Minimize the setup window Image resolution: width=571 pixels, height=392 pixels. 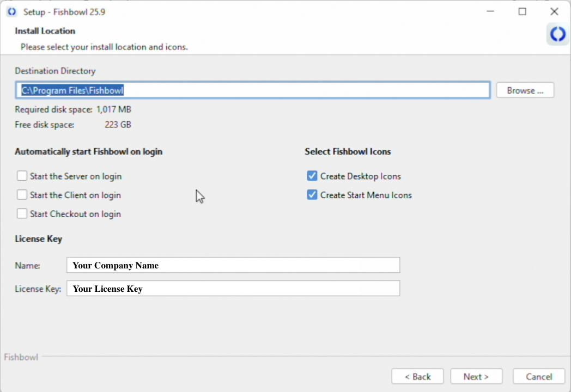[x=490, y=11]
